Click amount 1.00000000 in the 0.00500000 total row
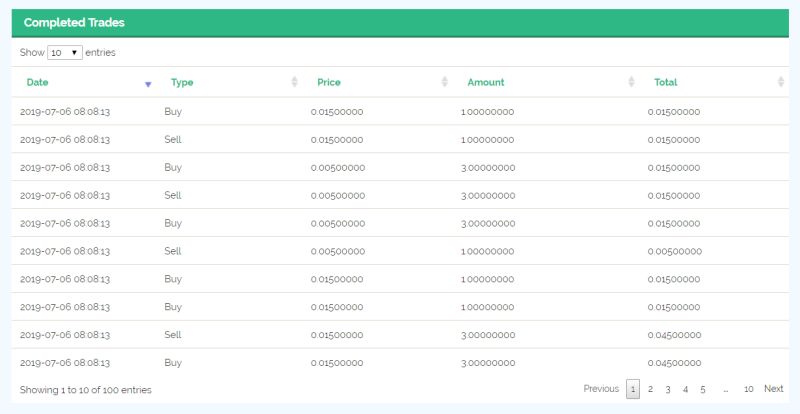800x414 pixels. (487, 251)
